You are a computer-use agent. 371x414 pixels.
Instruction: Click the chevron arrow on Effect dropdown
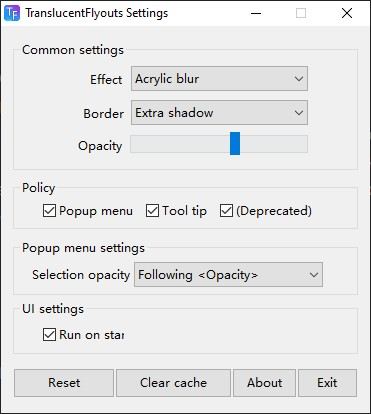[x=299, y=79]
